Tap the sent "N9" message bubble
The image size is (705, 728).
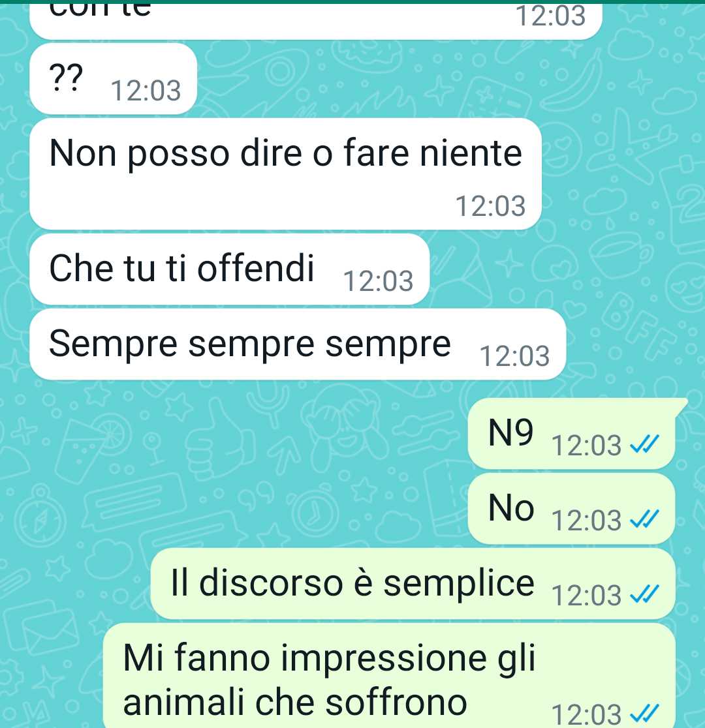coord(572,434)
